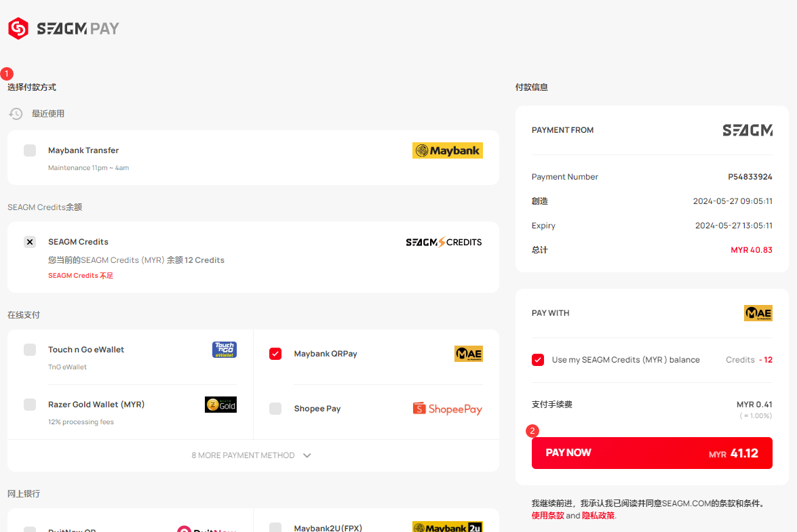Click the 'TnG eWallet' subtitle
797x532 pixels.
pos(68,367)
